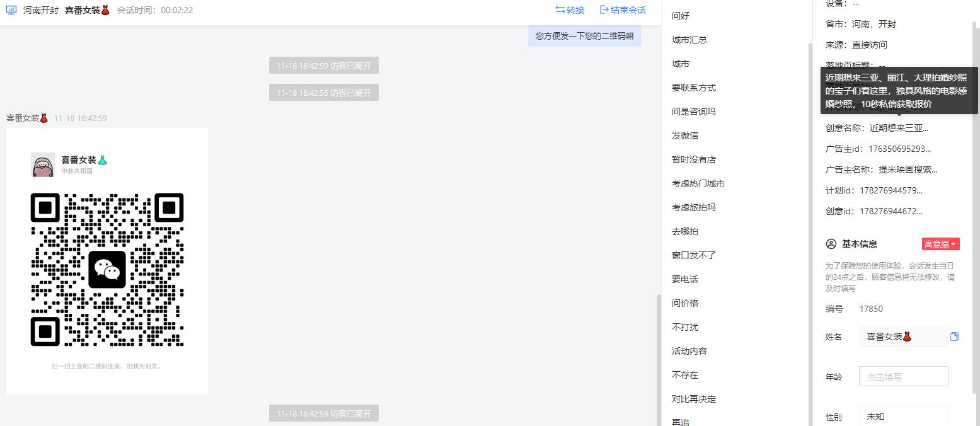Open the WeChat QR code image

pos(107,261)
